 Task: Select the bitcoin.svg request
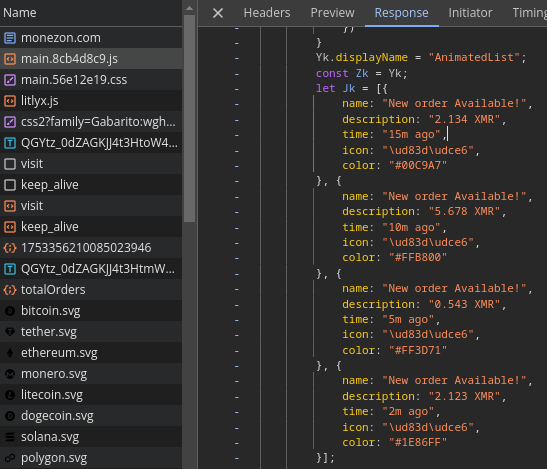91,311
